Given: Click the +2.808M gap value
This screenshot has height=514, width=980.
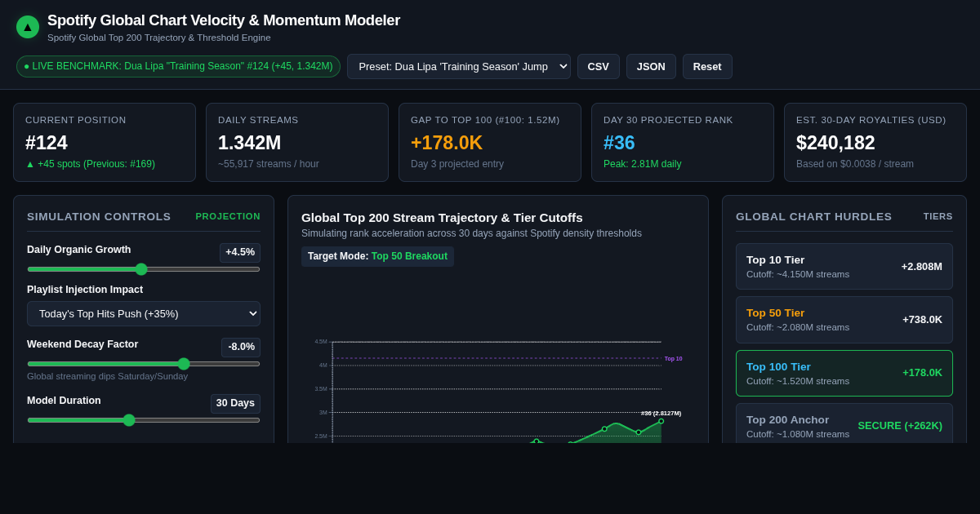Looking at the screenshot, I should [922, 266].
